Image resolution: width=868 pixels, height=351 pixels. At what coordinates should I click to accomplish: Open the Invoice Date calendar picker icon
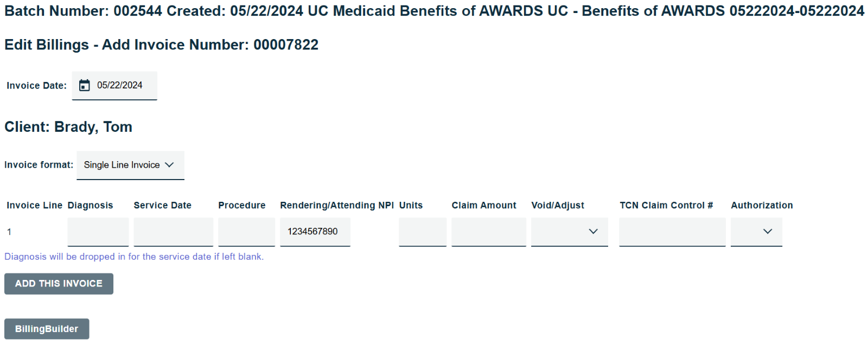coord(85,86)
